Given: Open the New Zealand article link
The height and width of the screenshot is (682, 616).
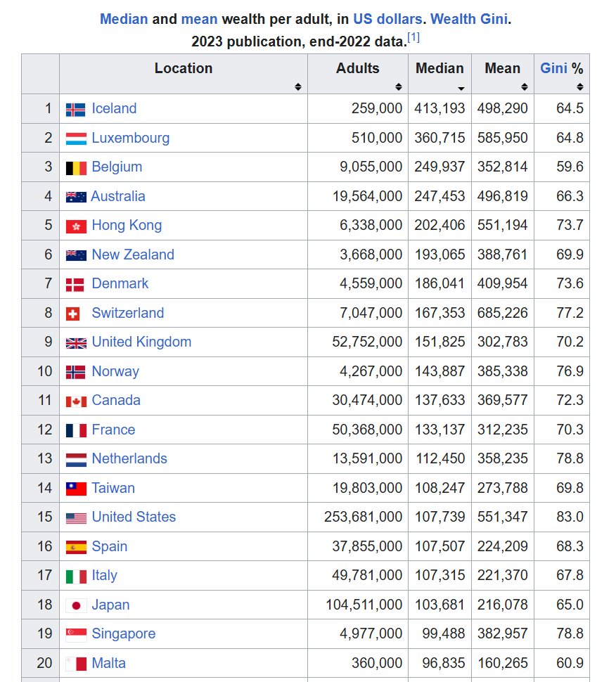Looking at the screenshot, I should pyautogui.click(x=133, y=255).
